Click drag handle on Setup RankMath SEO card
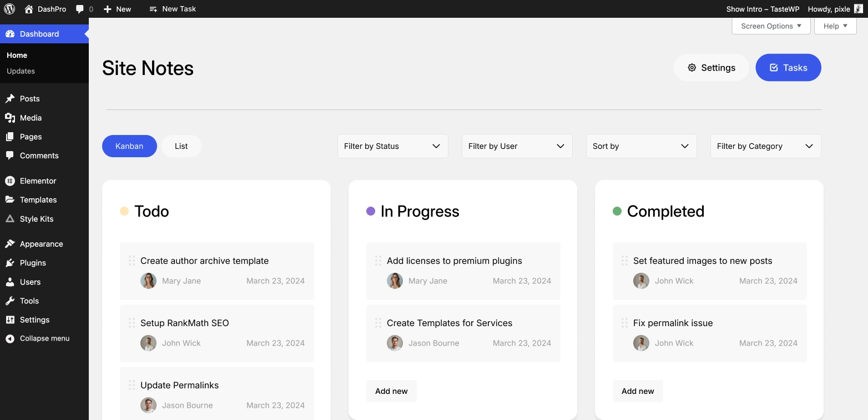 (132, 323)
